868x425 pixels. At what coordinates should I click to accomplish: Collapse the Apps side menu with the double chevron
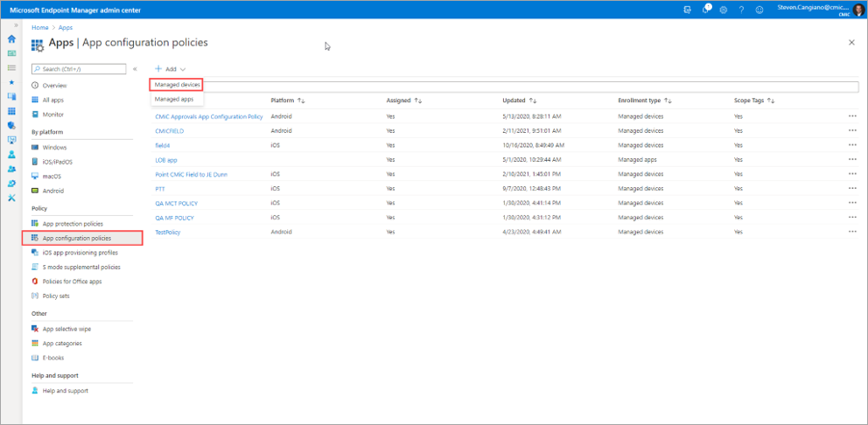point(135,69)
